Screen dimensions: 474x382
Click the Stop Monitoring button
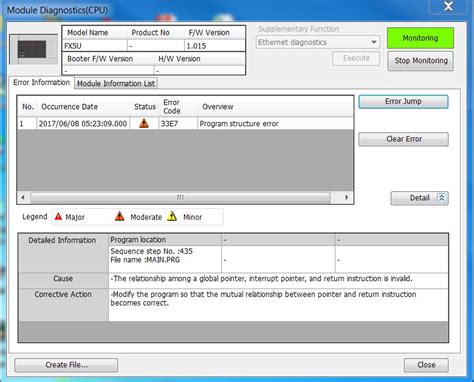(421, 61)
